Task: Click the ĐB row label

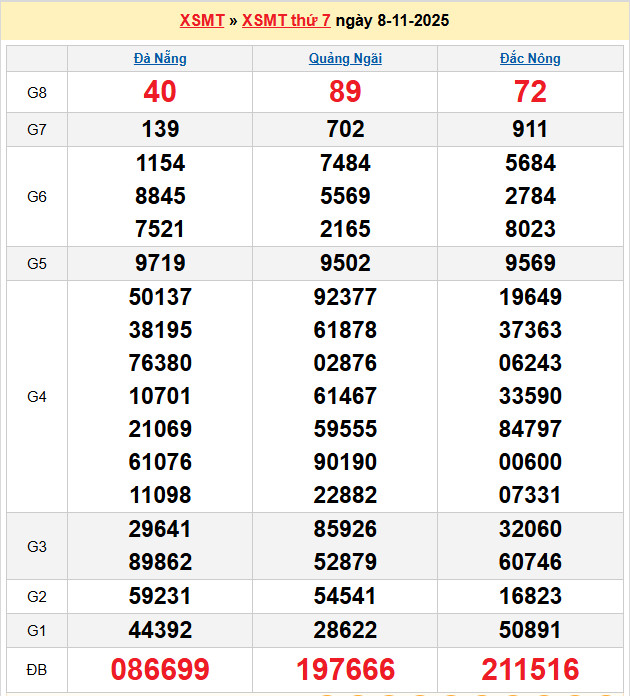Action: click(x=37, y=670)
